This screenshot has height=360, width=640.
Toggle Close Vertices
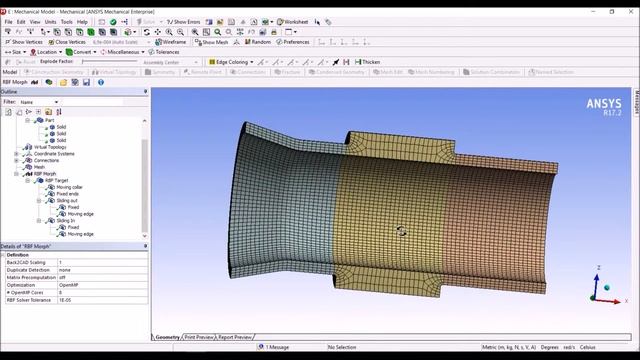click(x=67, y=42)
